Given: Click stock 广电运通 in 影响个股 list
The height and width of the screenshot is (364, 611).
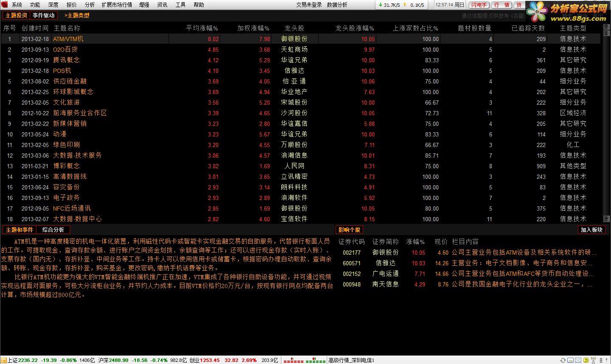Looking at the screenshot, I should pos(386,274).
